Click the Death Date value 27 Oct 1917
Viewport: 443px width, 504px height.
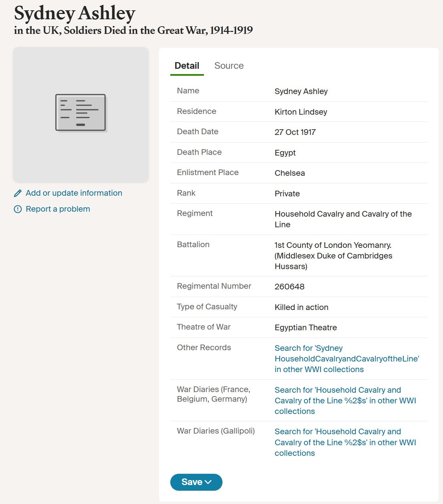295,132
